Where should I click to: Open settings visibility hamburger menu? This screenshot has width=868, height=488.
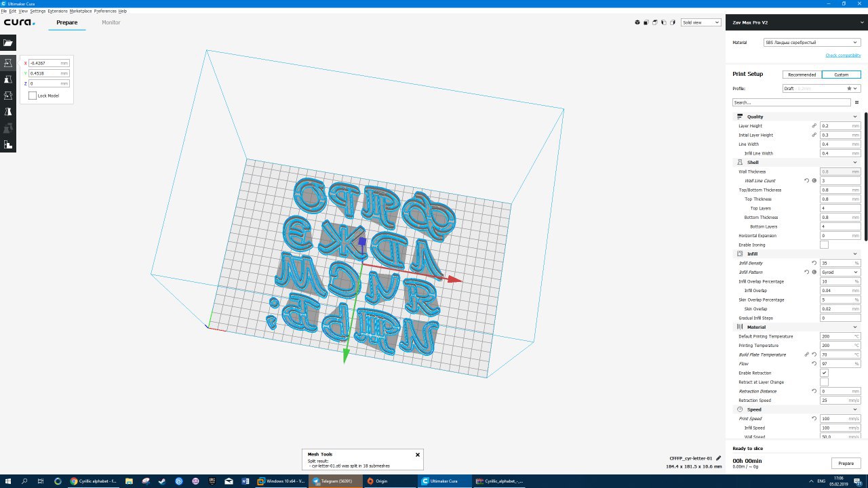[x=856, y=102]
